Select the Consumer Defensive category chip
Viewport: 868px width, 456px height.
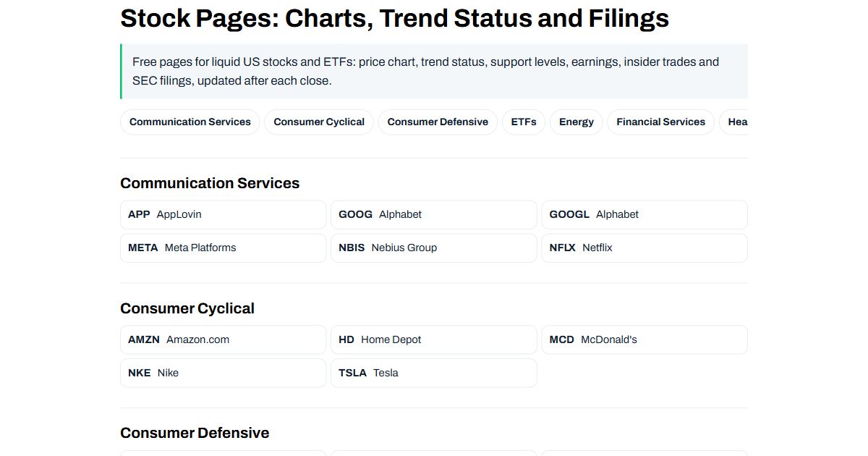pyautogui.click(x=438, y=122)
